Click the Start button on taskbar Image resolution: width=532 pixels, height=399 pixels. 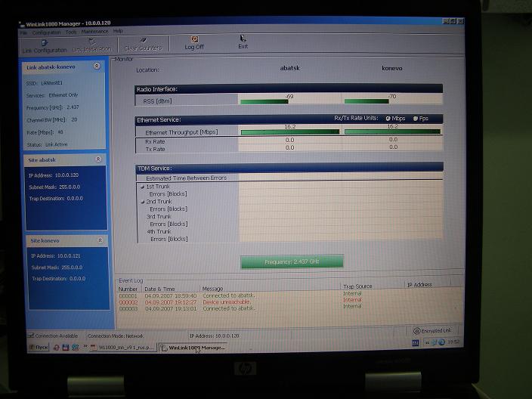pos(39,348)
